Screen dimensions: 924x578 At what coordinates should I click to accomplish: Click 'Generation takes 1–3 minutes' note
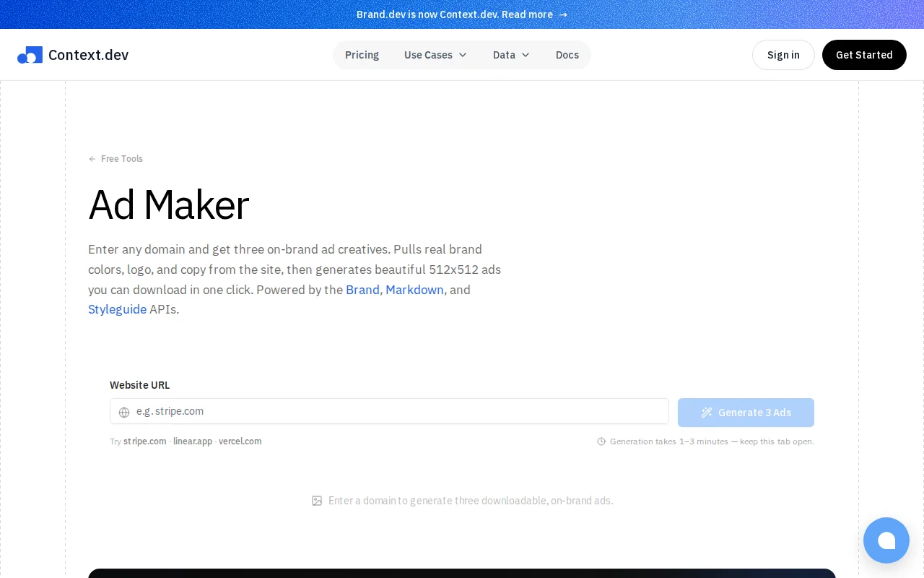(x=712, y=441)
